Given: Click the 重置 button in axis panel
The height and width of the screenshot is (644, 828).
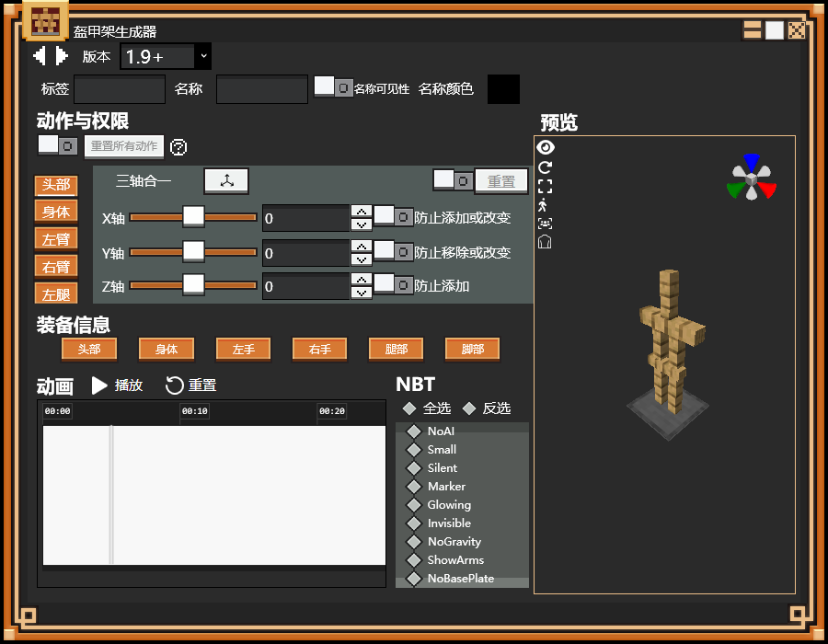Looking at the screenshot, I should pos(501,181).
